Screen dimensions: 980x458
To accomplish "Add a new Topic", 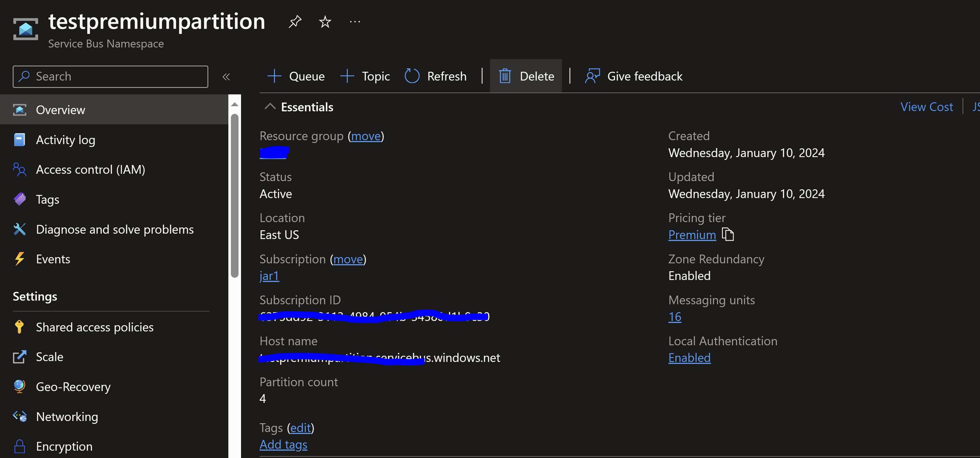I will [x=365, y=76].
